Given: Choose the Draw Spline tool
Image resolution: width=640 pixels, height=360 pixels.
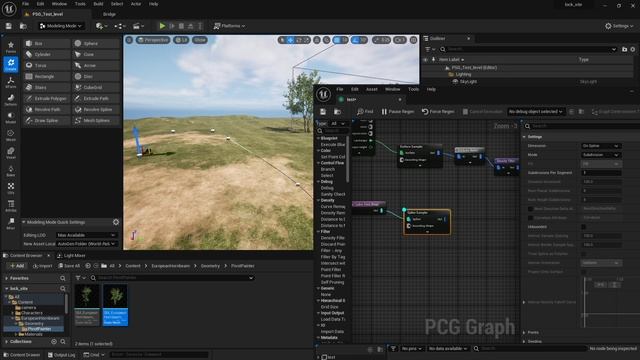Looking at the screenshot, I should pos(46,120).
